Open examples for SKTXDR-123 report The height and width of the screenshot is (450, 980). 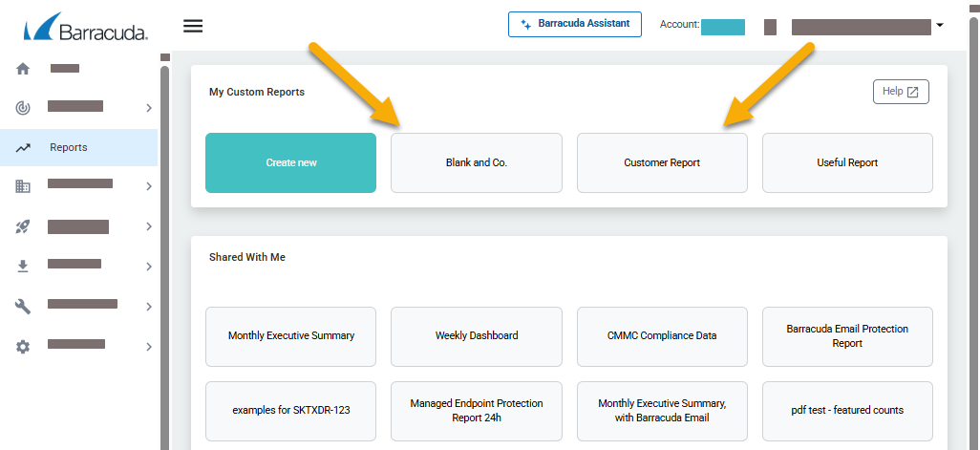[x=290, y=411]
